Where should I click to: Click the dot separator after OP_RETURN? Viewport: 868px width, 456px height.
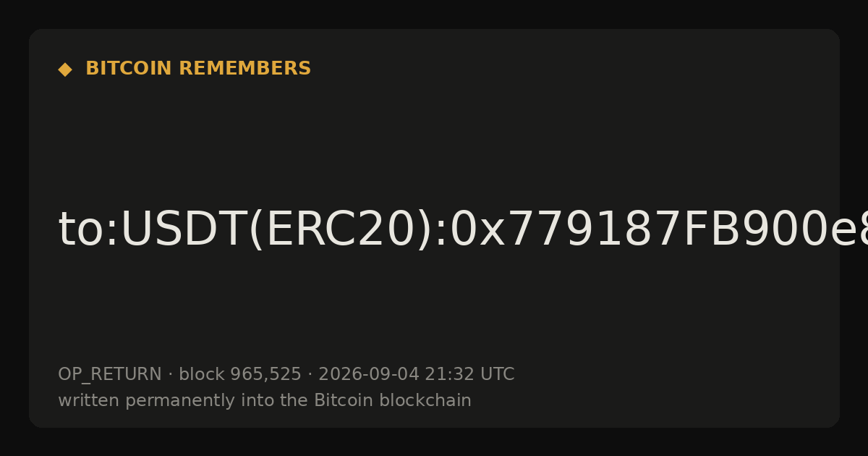tap(170, 375)
